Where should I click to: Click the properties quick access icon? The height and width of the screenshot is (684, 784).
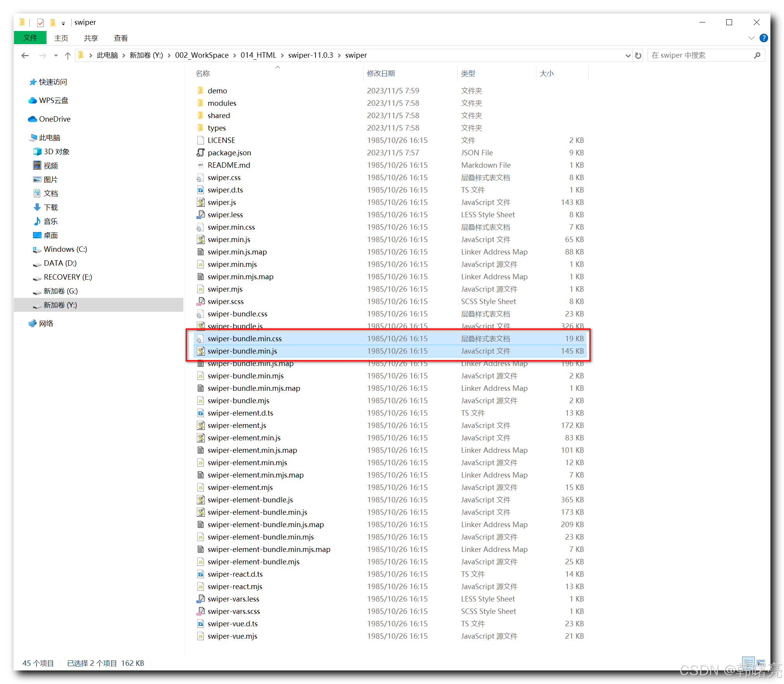(40, 22)
